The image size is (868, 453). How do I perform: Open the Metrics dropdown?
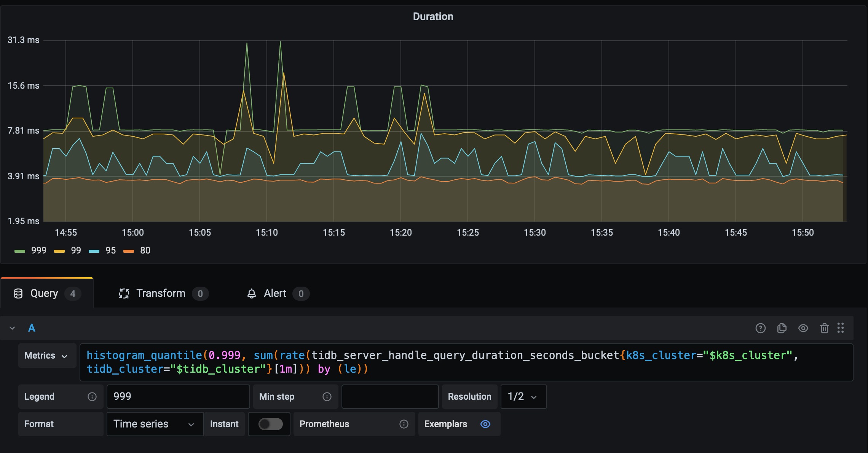coord(46,356)
